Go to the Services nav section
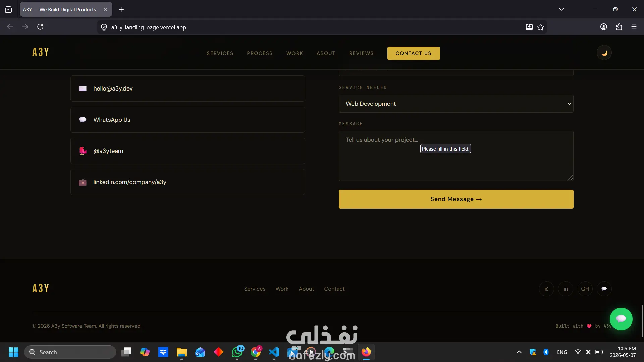The height and width of the screenshot is (362, 644). point(220,53)
